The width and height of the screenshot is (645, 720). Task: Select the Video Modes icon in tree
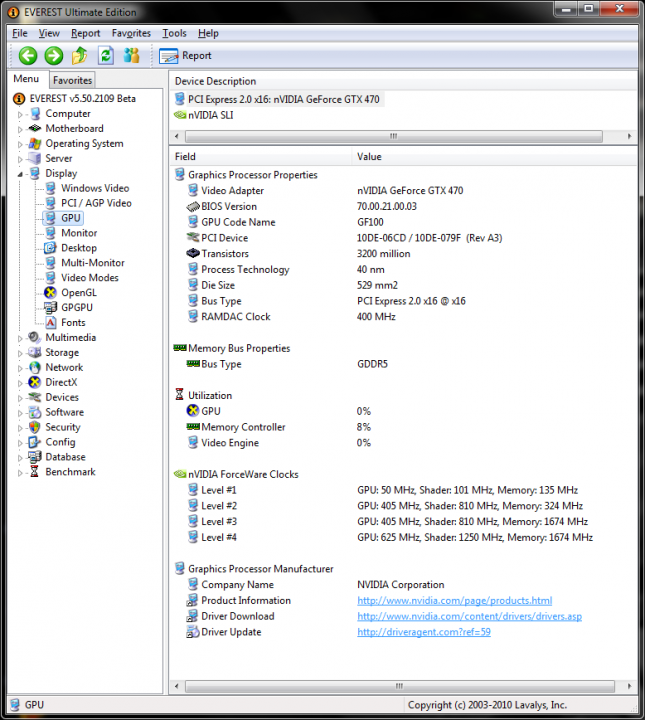click(50, 278)
